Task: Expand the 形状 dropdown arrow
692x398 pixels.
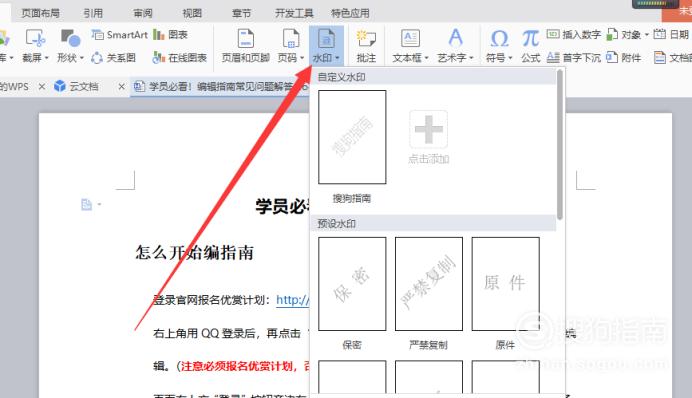Action: [x=82, y=58]
